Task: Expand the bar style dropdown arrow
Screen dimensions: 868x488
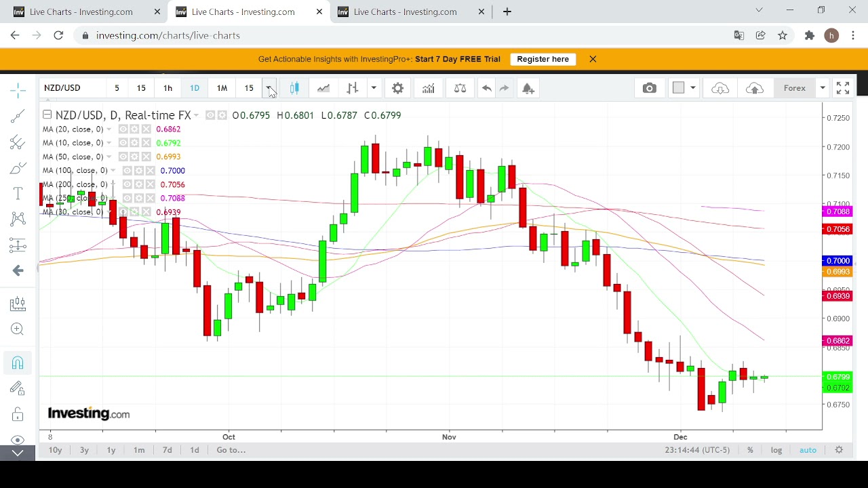Action: pyautogui.click(x=374, y=88)
